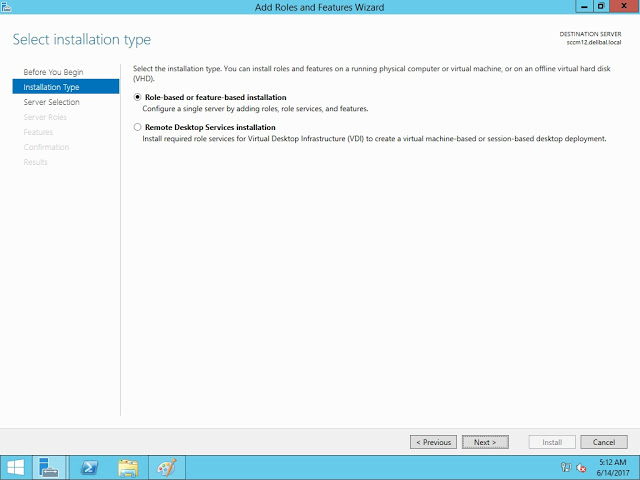Image resolution: width=640 pixels, height=480 pixels.
Task: Select Role-based or feature-based installation
Action: (137, 97)
